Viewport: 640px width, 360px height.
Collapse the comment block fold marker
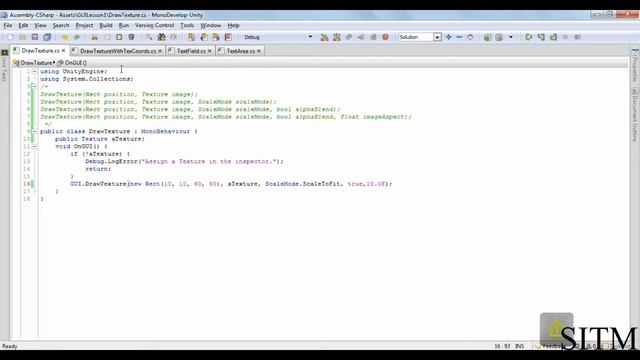coord(34,87)
